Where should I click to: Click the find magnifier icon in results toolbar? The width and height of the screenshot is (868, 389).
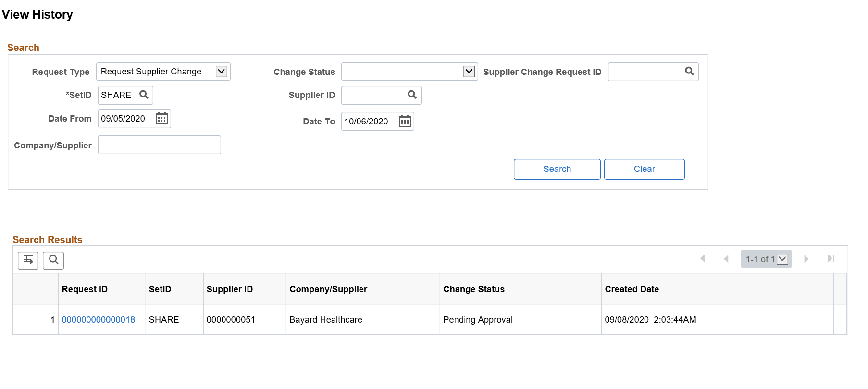tap(53, 260)
